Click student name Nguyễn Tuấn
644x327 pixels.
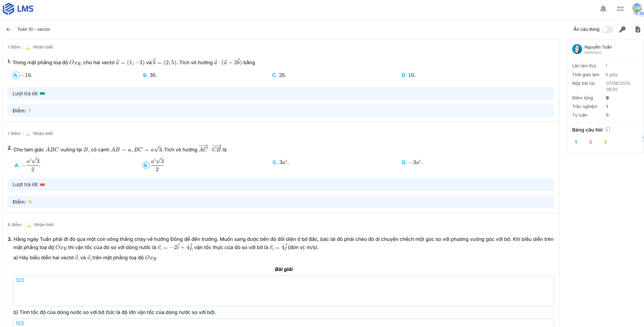[x=598, y=47]
